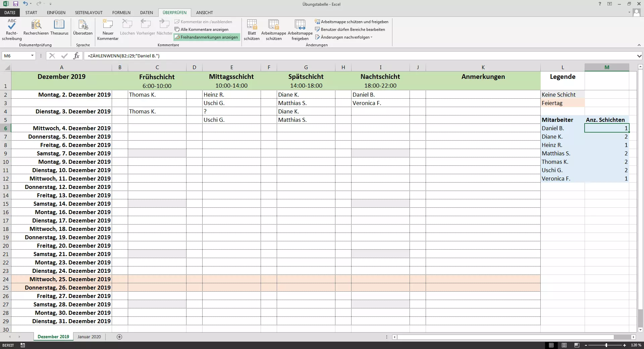Image resolution: width=644 pixels, height=349 pixels.
Task: Open the Änderungen nachverfolgen dropdown
Action: (344, 37)
